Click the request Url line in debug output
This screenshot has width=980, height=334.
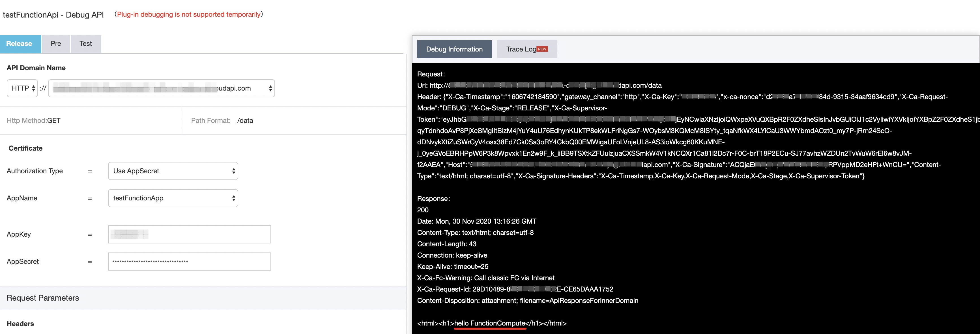point(540,85)
